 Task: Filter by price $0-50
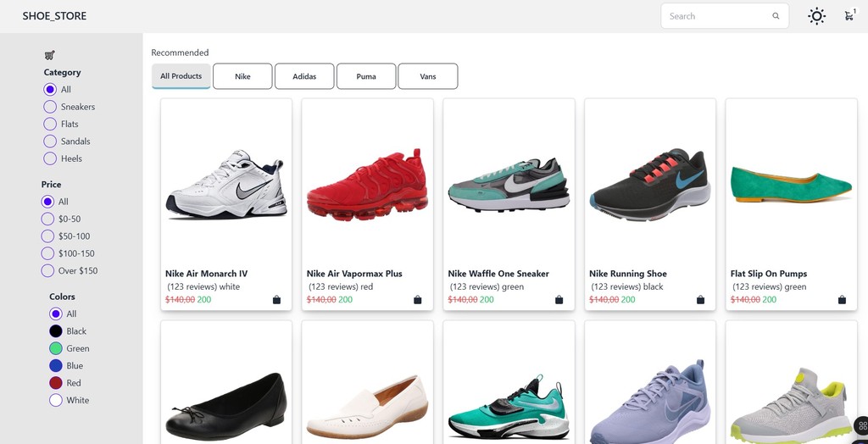(x=47, y=219)
